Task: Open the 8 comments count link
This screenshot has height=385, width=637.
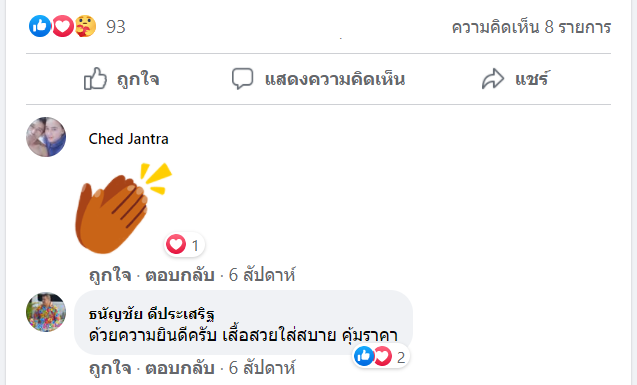Action: tap(531, 27)
